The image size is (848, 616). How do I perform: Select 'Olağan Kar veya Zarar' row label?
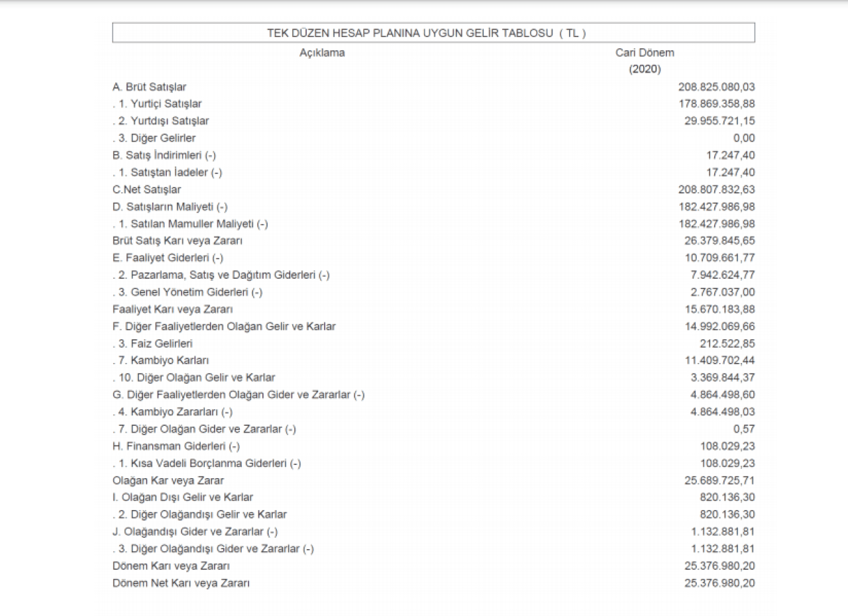pos(168,481)
